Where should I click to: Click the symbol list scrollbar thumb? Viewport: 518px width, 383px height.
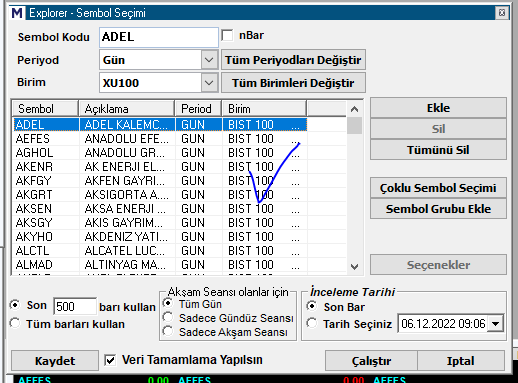(x=354, y=126)
